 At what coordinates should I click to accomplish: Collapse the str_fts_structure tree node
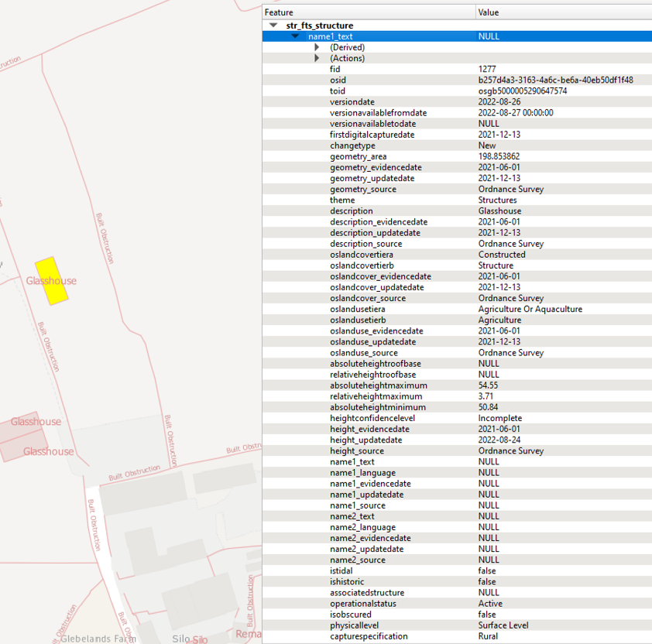click(273, 26)
